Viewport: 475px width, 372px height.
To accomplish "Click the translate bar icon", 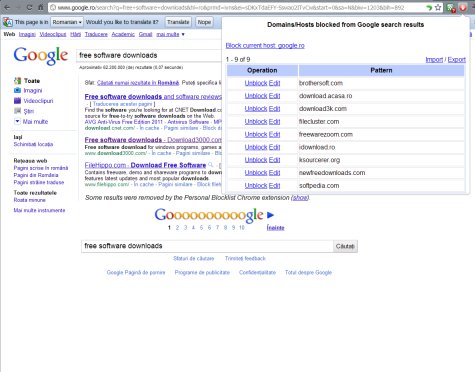I will point(7,22).
